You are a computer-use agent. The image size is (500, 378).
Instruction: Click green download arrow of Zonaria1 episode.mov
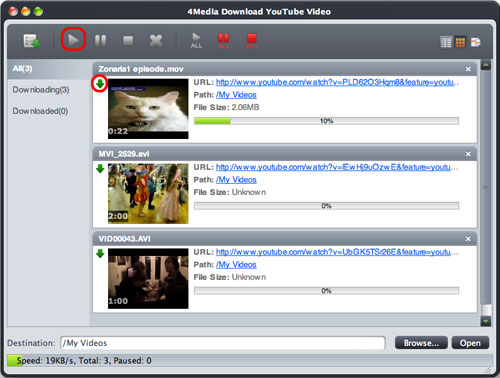click(x=100, y=84)
